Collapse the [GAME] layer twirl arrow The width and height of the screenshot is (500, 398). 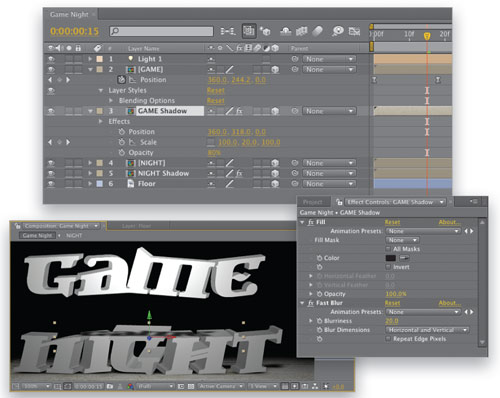[90, 69]
